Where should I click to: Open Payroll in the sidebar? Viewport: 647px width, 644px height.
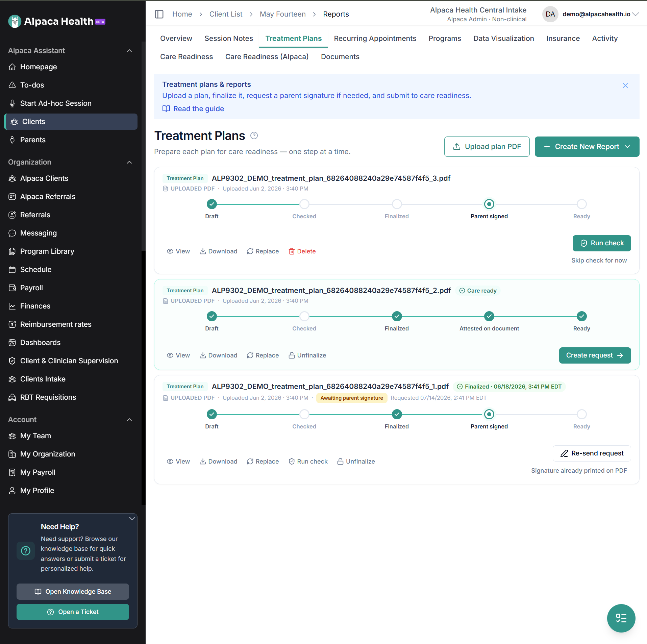tap(31, 288)
